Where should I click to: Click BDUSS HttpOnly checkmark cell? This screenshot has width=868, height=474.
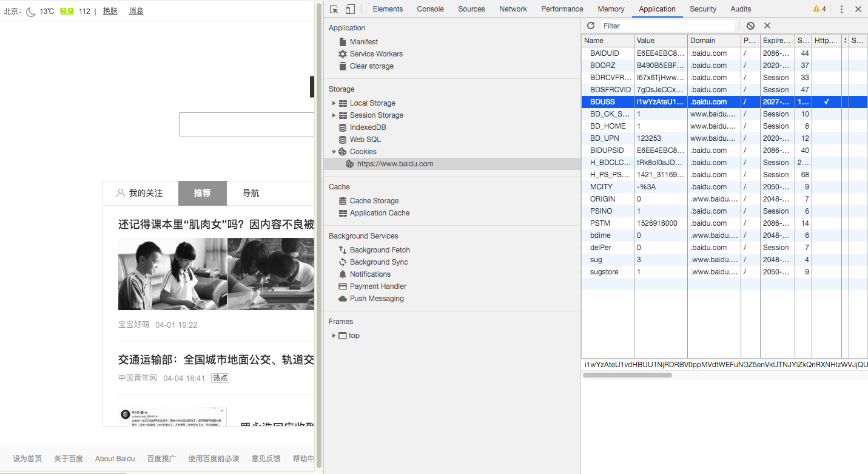(x=826, y=102)
